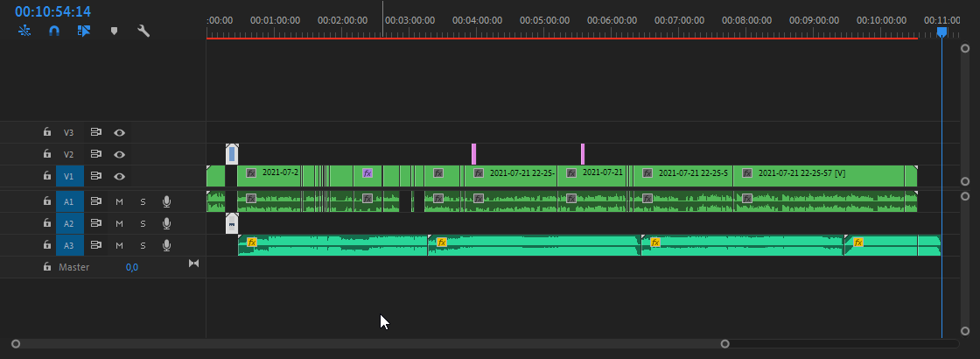Add a marker with the marker icon
Image resolution: width=980 pixels, height=359 pixels.
pyautogui.click(x=114, y=31)
